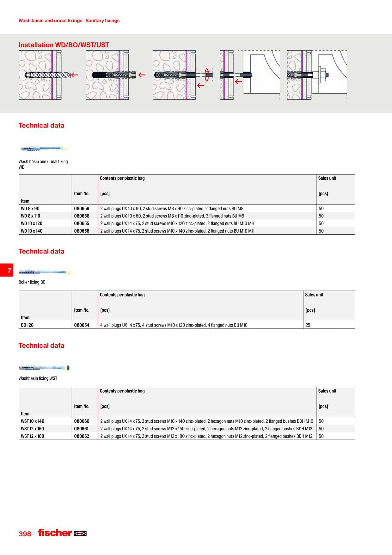Screen dimensions: 392x555
Task: Open the third installation diagram with rotation arrow
Action: [x=183, y=75]
